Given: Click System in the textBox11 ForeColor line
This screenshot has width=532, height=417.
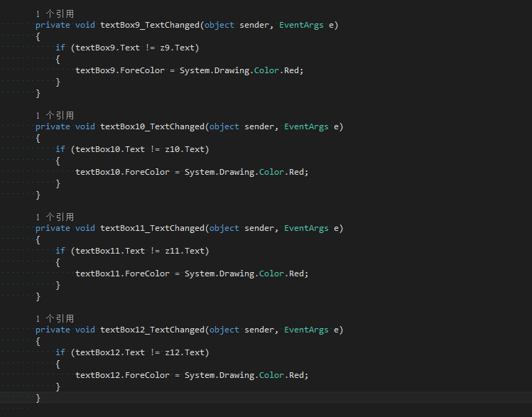Looking at the screenshot, I should (x=200, y=274).
